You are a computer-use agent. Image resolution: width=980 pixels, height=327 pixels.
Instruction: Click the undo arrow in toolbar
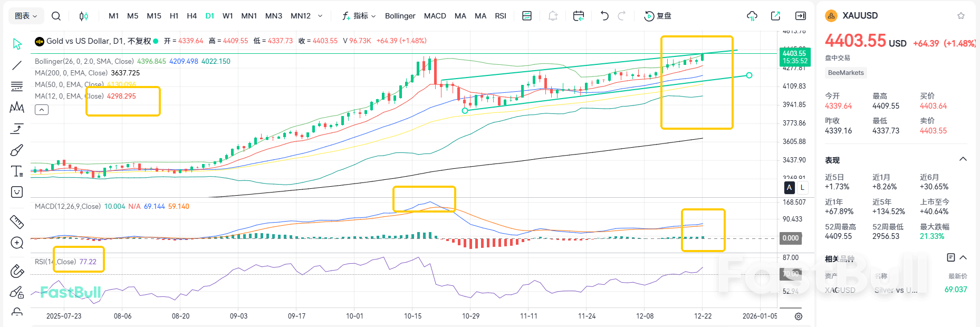(604, 16)
